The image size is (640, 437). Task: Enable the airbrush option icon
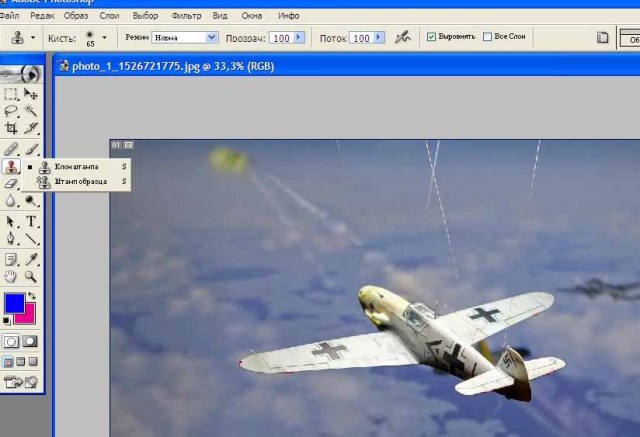pos(402,37)
